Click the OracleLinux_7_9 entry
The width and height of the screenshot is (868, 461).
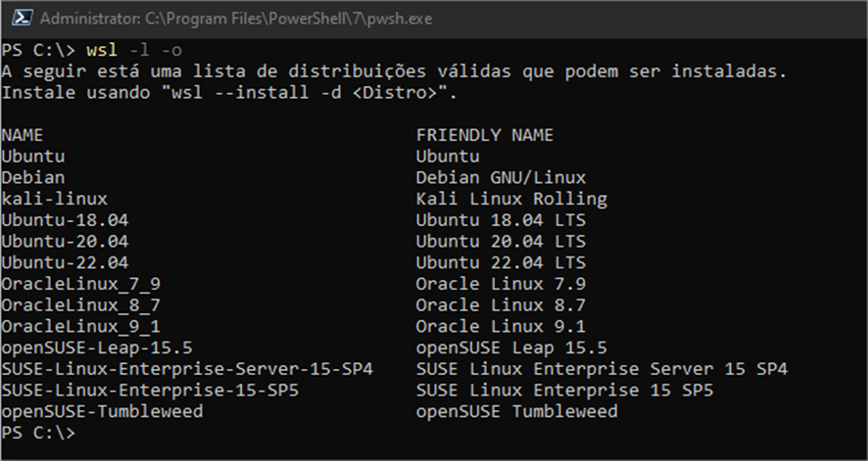tap(80, 284)
